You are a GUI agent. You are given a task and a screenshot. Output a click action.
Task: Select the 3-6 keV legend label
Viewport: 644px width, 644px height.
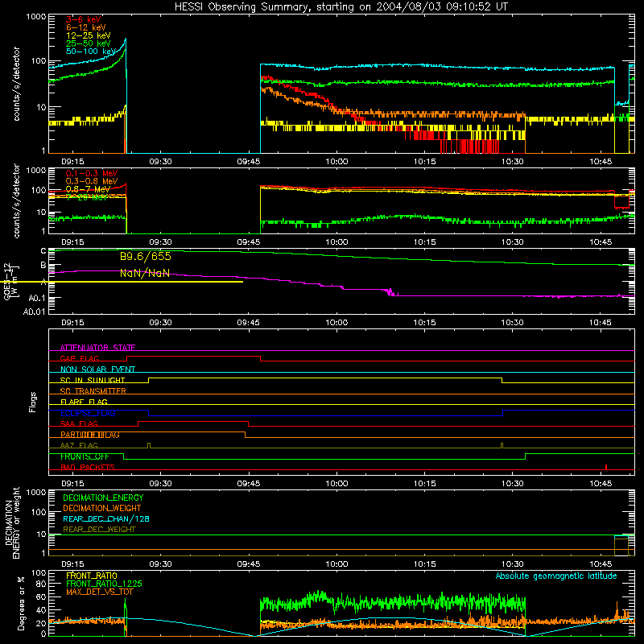pyautogui.click(x=84, y=19)
